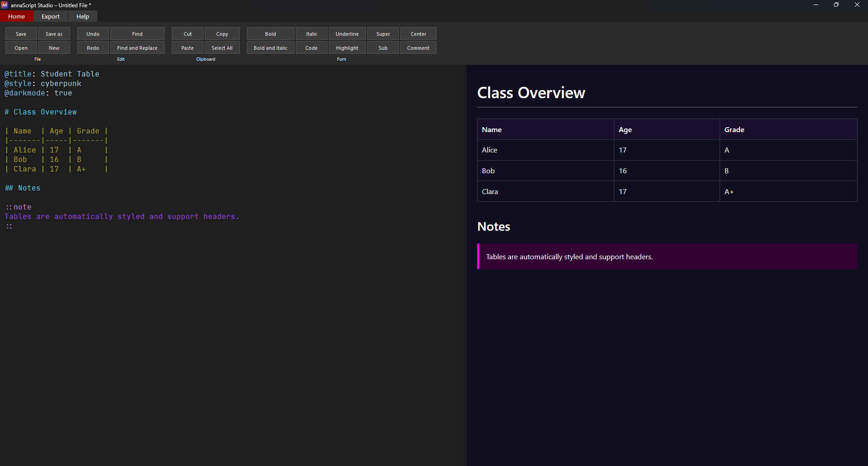The width and height of the screenshot is (868, 466).
Task: Click the Clara cell in preview table
Action: click(545, 192)
